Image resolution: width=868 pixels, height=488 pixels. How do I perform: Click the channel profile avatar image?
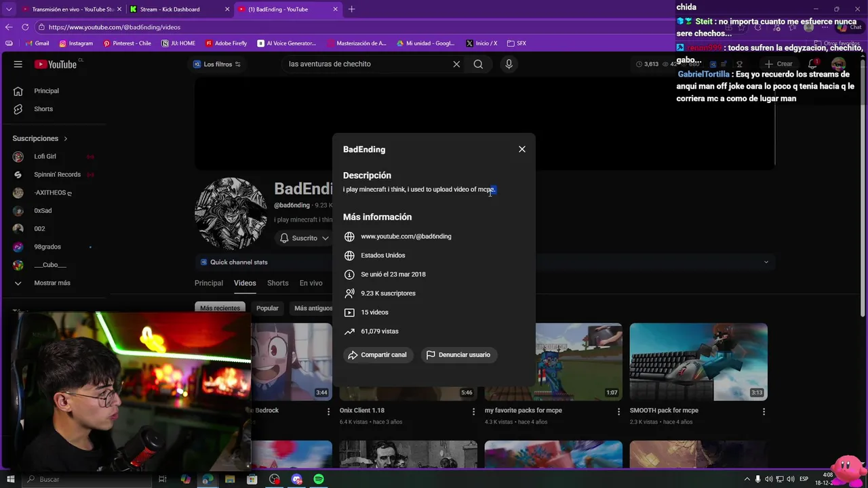coord(231,213)
